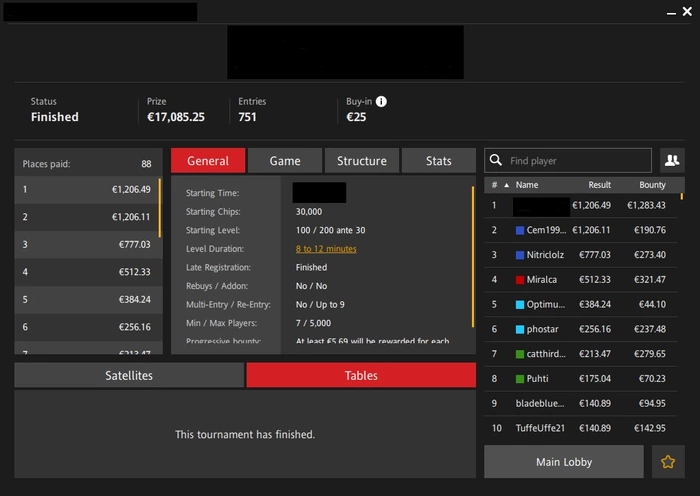
Task: Click Nitriclolz blue flag icon
Action: tap(520, 255)
